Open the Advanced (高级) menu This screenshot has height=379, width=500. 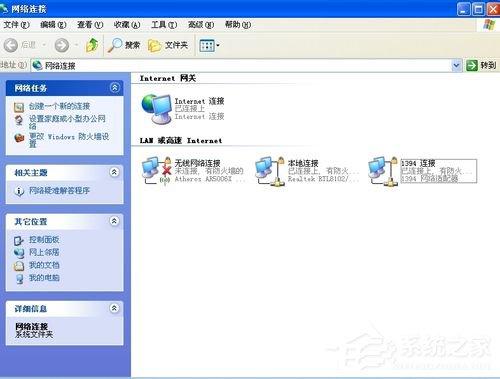coord(201,24)
